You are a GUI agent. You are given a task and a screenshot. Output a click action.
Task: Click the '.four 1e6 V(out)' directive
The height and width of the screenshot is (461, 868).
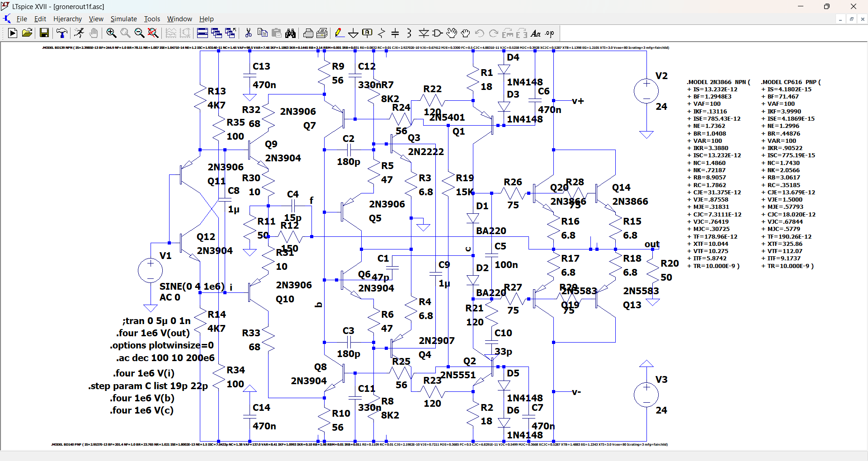coord(153,333)
